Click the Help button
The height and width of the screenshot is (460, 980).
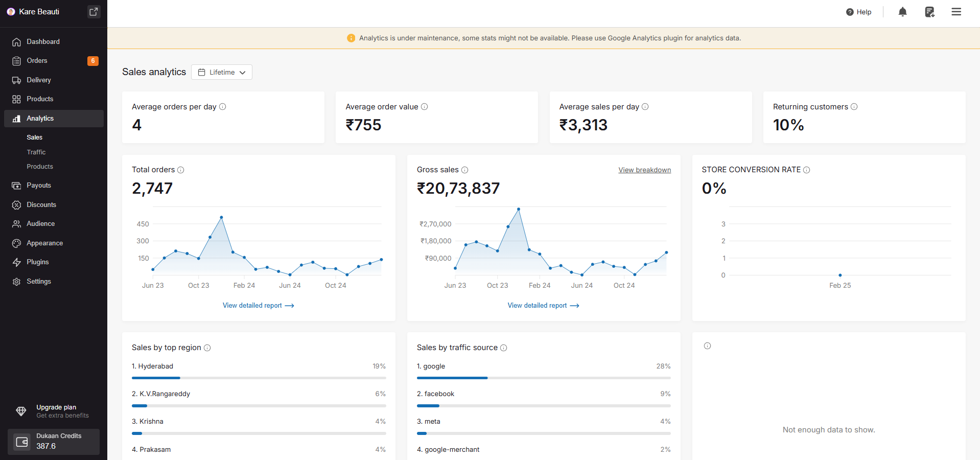[858, 12]
